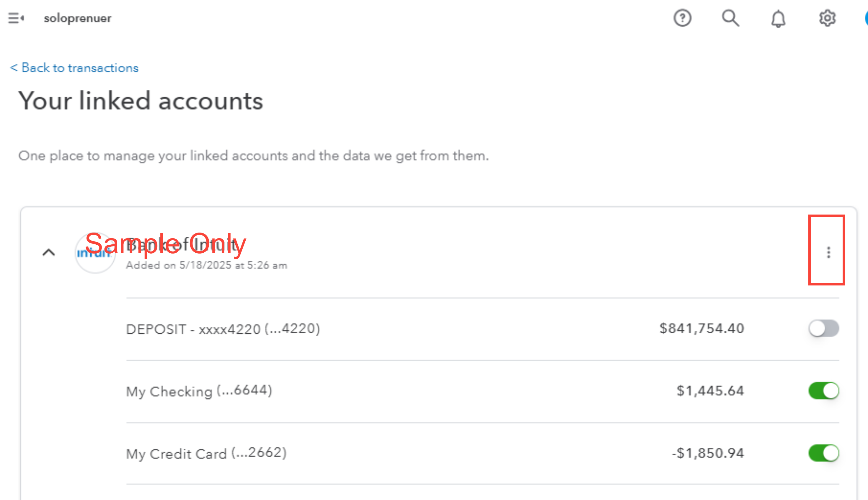868x500 pixels.
Task: Enable the DEPOSIT xxxx4220 account toggle
Action: coord(823,328)
